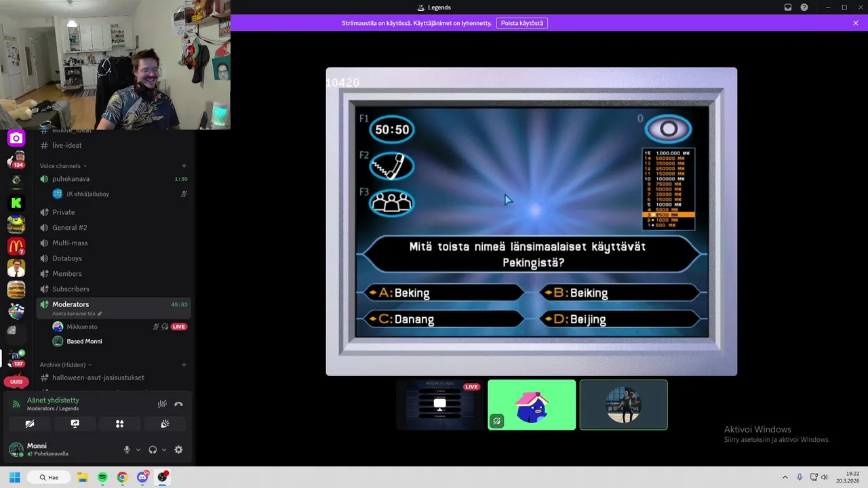The width and height of the screenshot is (868, 488).
Task: Choose answer B: Beiking
Action: (x=620, y=293)
